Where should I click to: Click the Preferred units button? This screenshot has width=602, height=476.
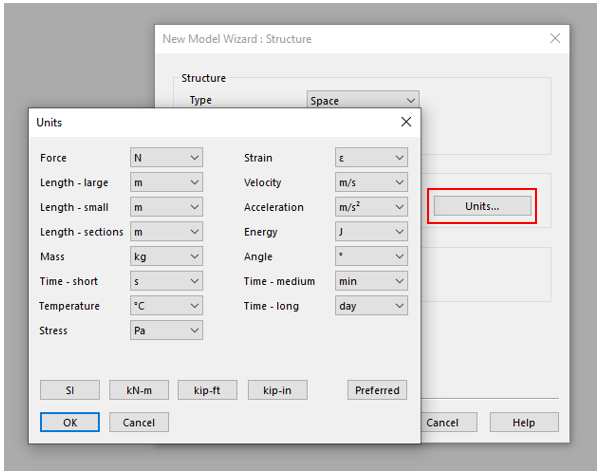coord(377,390)
